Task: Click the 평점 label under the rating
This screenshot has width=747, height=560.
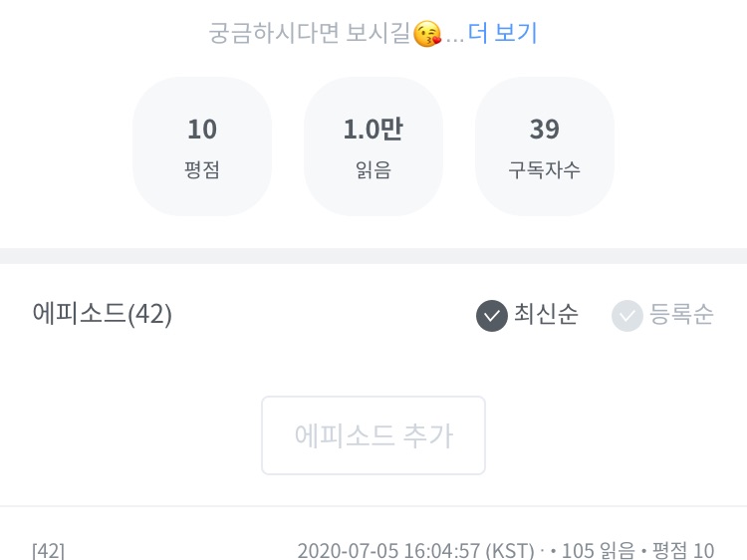Action: pos(202,169)
